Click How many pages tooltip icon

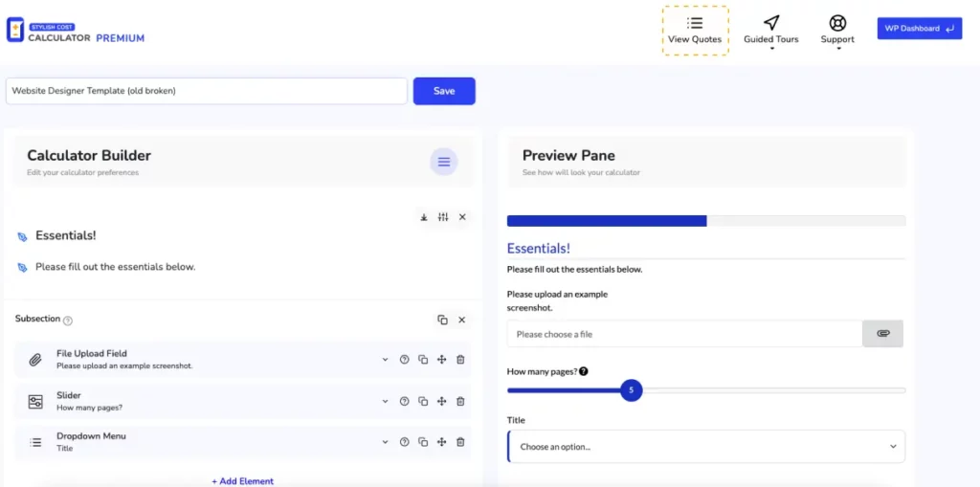(583, 371)
